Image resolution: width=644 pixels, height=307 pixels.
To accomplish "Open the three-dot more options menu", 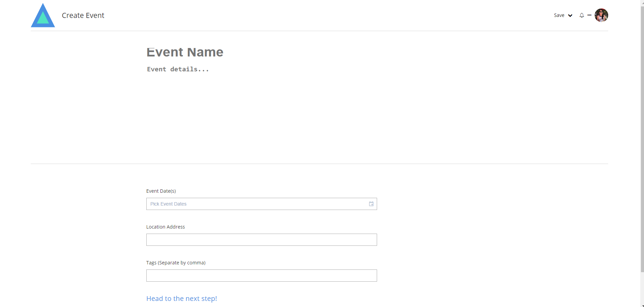I will [x=589, y=15].
